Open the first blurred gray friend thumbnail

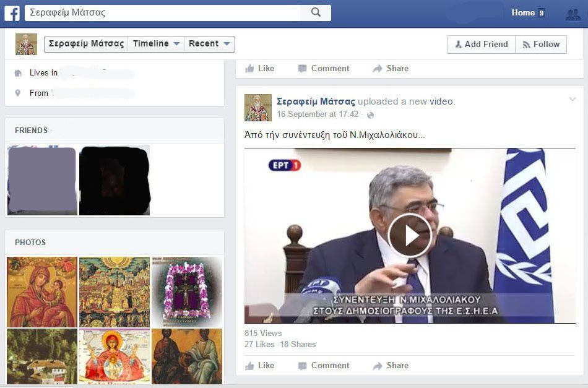coord(42,180)
